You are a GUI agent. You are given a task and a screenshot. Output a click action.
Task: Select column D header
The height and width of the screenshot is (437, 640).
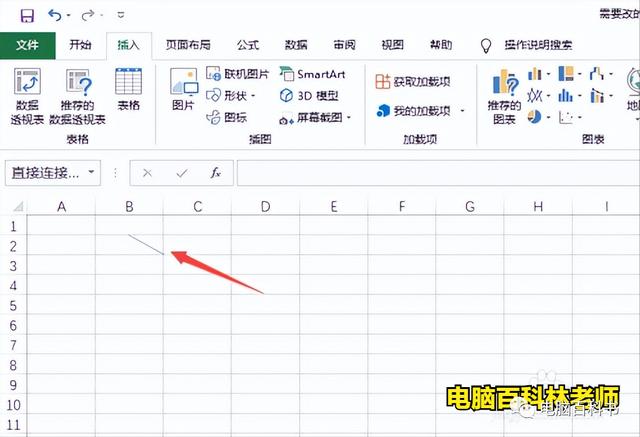coord(265,206)
